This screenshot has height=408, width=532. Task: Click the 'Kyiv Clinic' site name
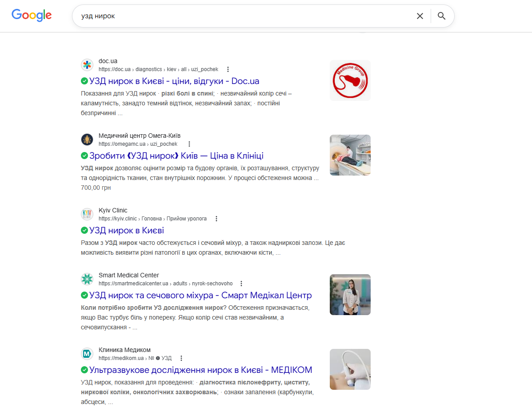click(113, 210)
